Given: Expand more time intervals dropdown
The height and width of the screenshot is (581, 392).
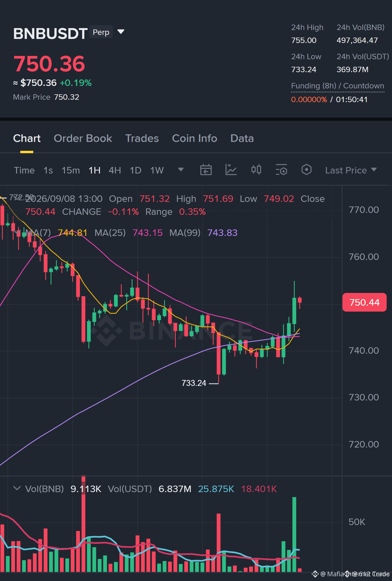Looking at the screenshot, I should [x=181, y=170].
